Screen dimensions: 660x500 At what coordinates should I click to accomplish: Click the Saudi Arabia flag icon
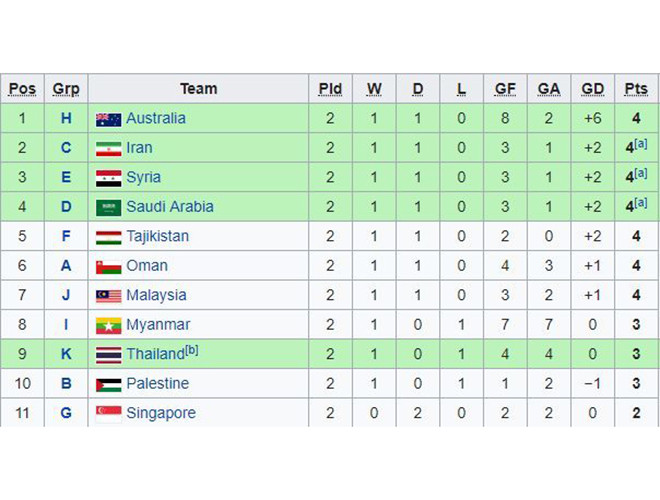pyautogui.click(x=108, y=208)
